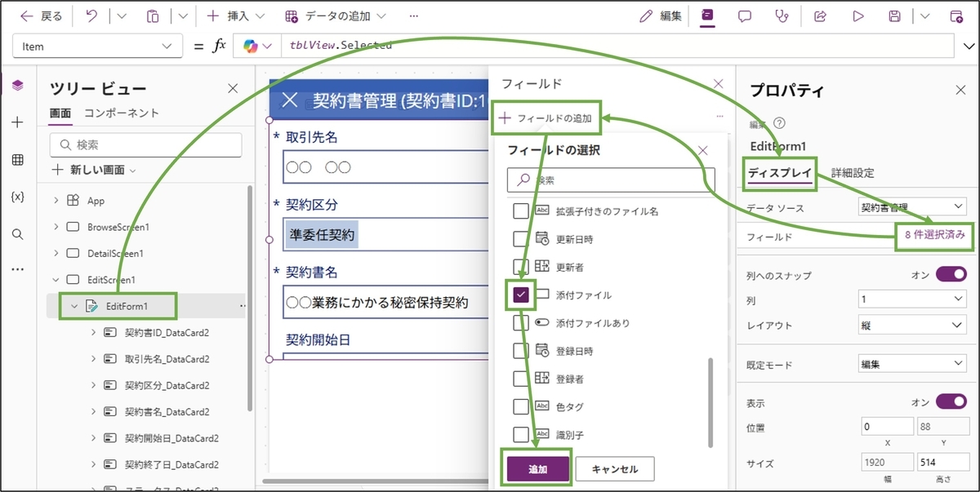Image resolution: width=980 pixels, height=492 pixels.
Task: Click 新しい画面 button
Action: (93, 170)
